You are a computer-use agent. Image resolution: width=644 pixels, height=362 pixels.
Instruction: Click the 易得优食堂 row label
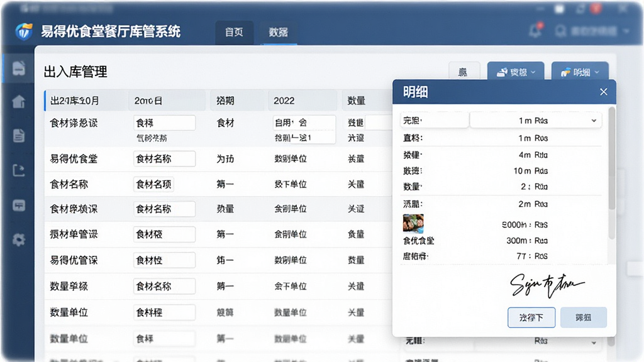pyautogui.click(x=74, y=159)
